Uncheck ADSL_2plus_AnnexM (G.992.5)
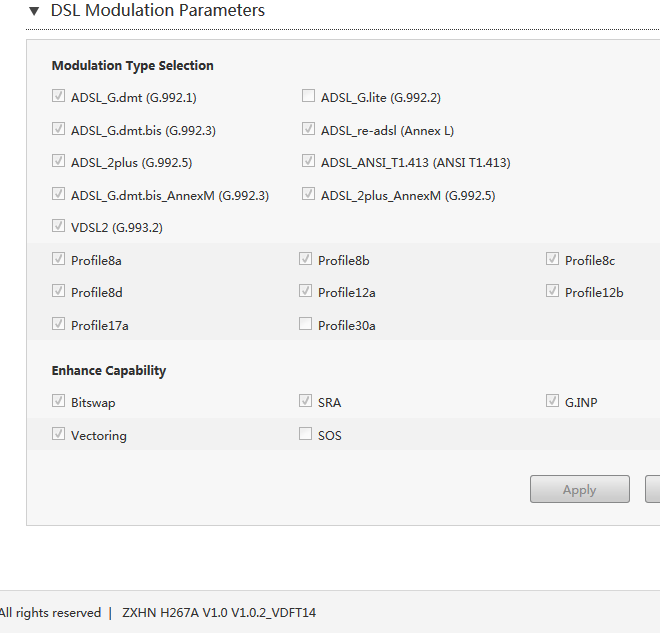 309,194
